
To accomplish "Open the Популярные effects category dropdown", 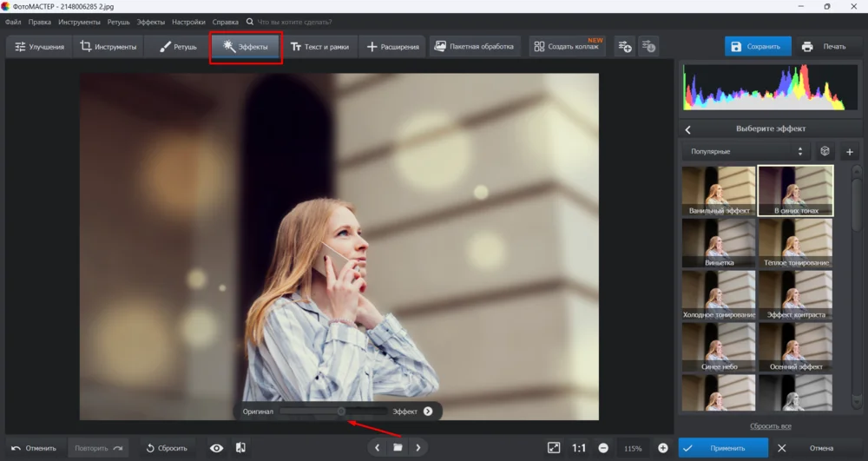I will pyautogui.click(x=746, y=151).
